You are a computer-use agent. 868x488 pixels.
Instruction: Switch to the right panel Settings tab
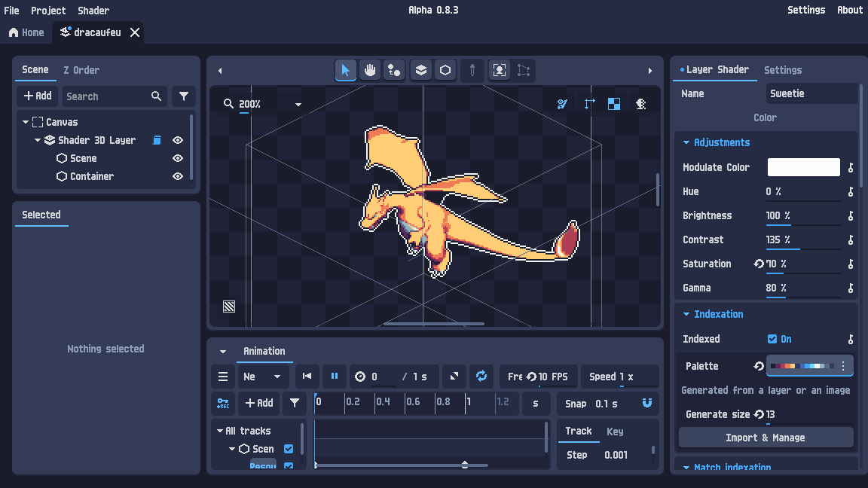pos(783,70)
